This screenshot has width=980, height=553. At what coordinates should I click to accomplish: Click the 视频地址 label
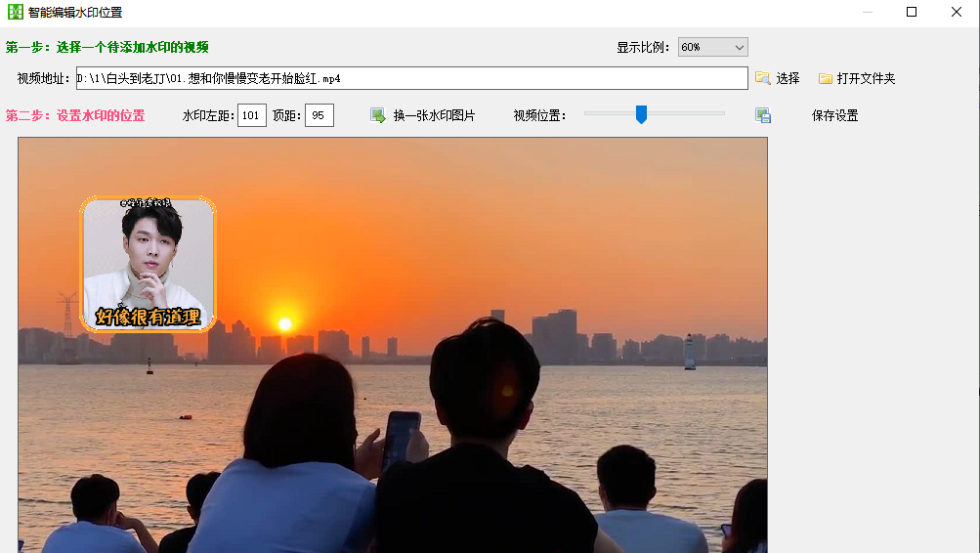[x=43, y=78]
